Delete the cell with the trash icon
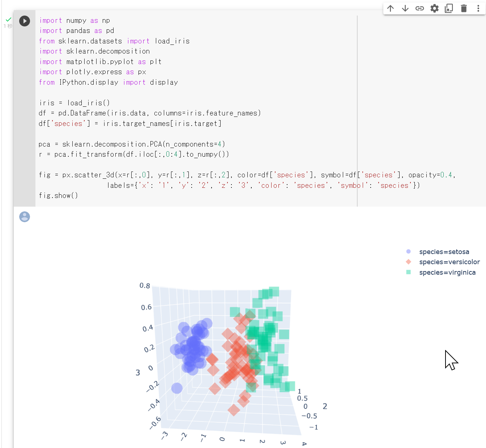The image size is (486, 448). pos(464,8)
